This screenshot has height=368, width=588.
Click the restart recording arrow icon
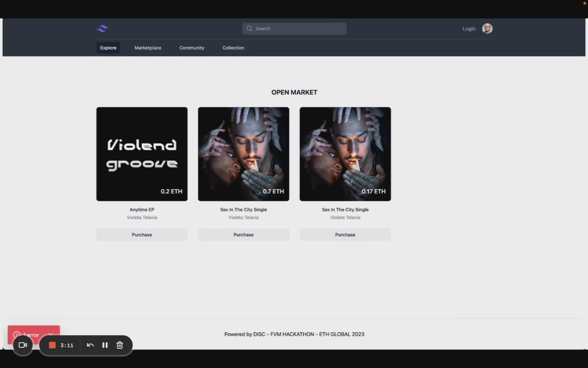(x=90, y=344)
